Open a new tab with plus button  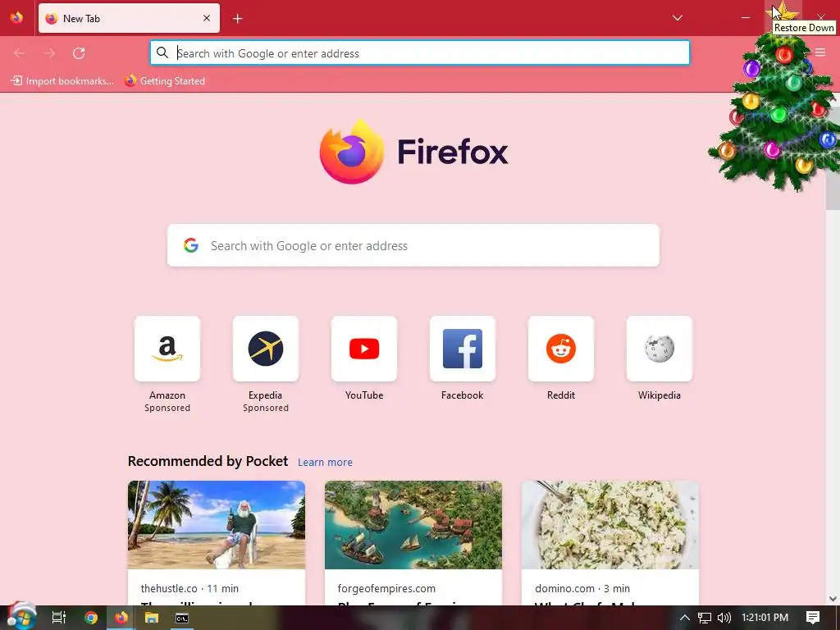(x=238, y=19)
